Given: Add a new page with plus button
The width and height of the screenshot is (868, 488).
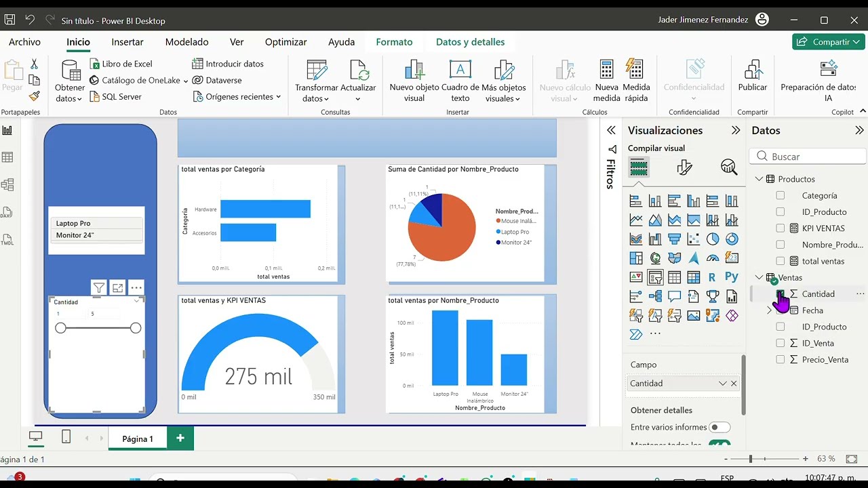Looking at the screenshot, I should click(x=180, y=439).
